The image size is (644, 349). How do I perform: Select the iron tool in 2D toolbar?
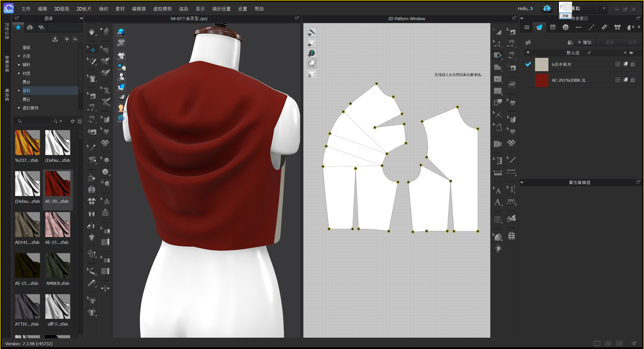[x=511, y=84]
